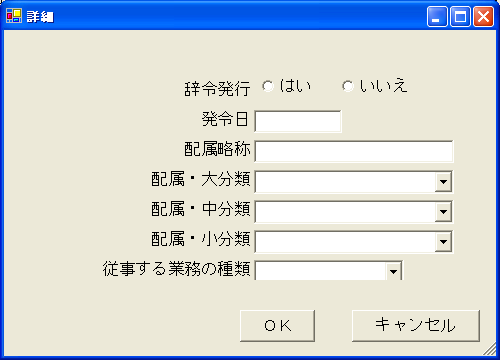500x360 pixels.
Task: Open the 従事する業務の種類 dropdown arrow
Action: (393, 271)
